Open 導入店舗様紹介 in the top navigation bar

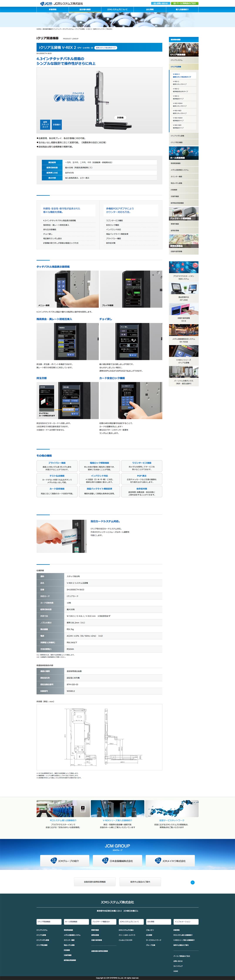point(182,10)
